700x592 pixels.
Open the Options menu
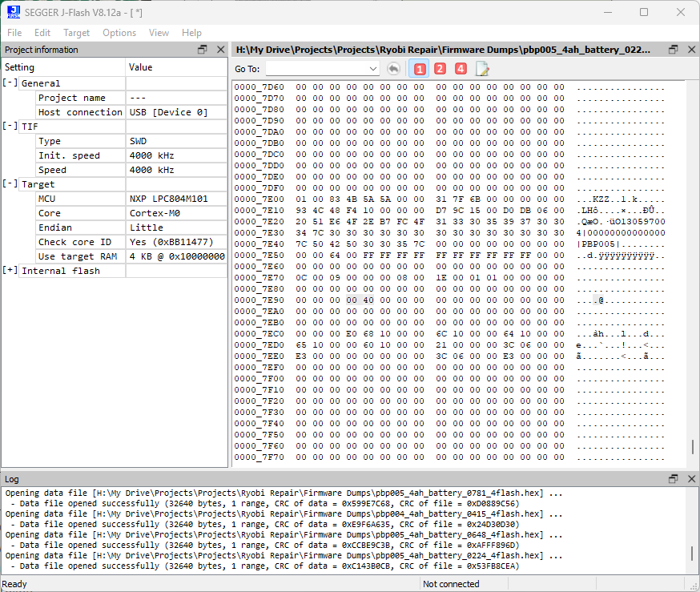coord(119,33)
